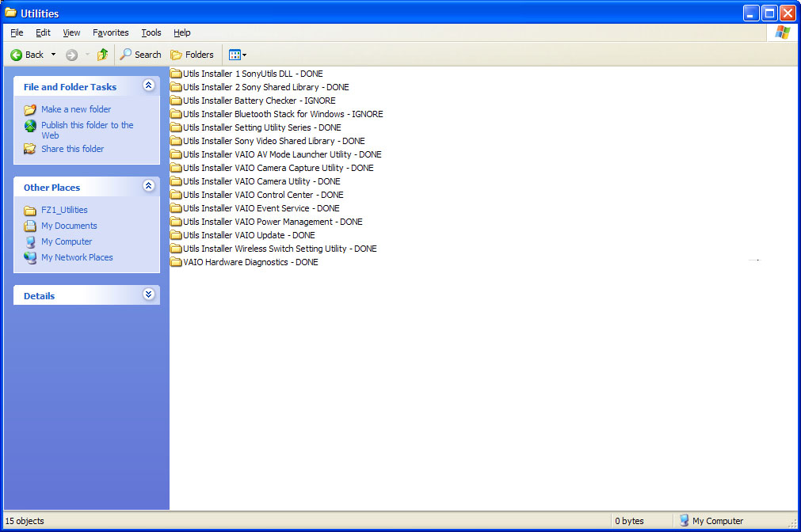Click the '0 bytes' status bar text
The width and height of the screenshot is (801, 532).
[x=629, y=521]
